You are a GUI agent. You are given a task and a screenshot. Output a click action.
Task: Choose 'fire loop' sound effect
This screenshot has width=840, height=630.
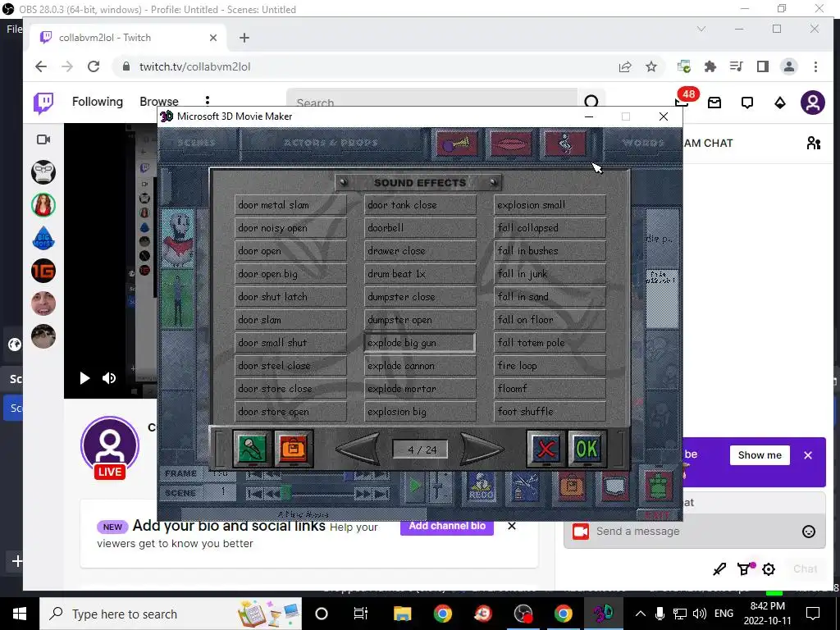(x=550, y=366)
